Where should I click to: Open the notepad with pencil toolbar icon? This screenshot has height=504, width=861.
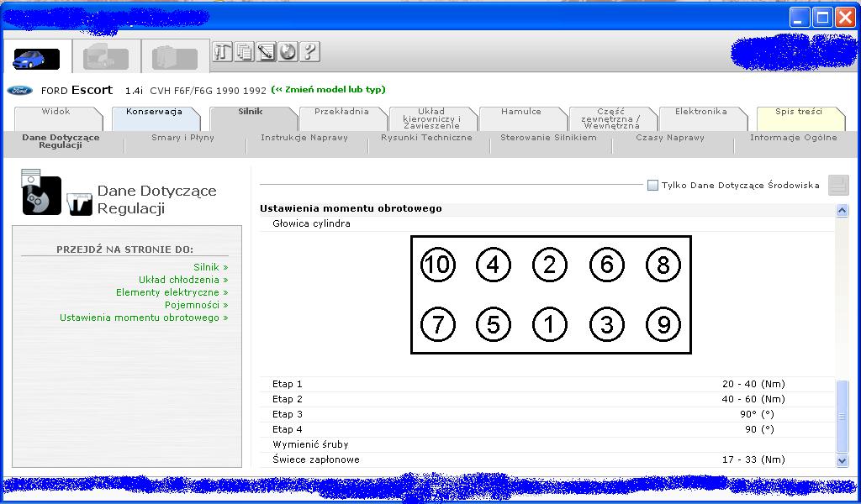[266, 52]
